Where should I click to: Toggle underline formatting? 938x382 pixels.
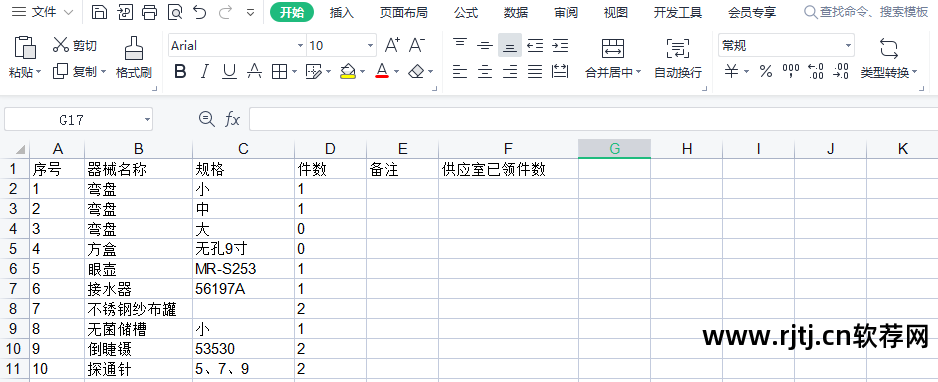[x=229, y=72]
